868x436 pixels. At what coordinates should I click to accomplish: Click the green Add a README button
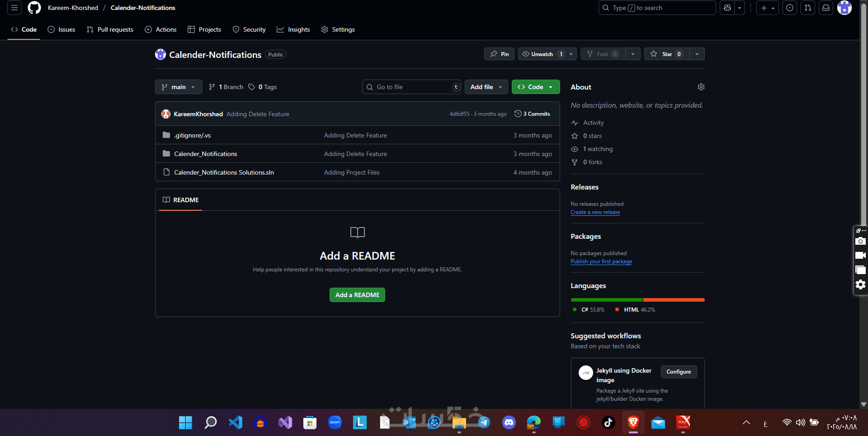coord(357,295)
